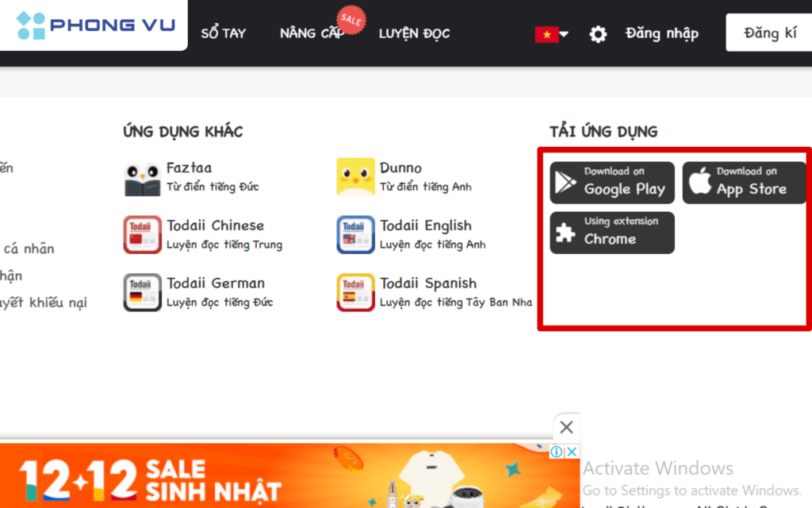812x508 pixels.
Task: Open the Luyện đọc menu item
Action: pos(414,33)
